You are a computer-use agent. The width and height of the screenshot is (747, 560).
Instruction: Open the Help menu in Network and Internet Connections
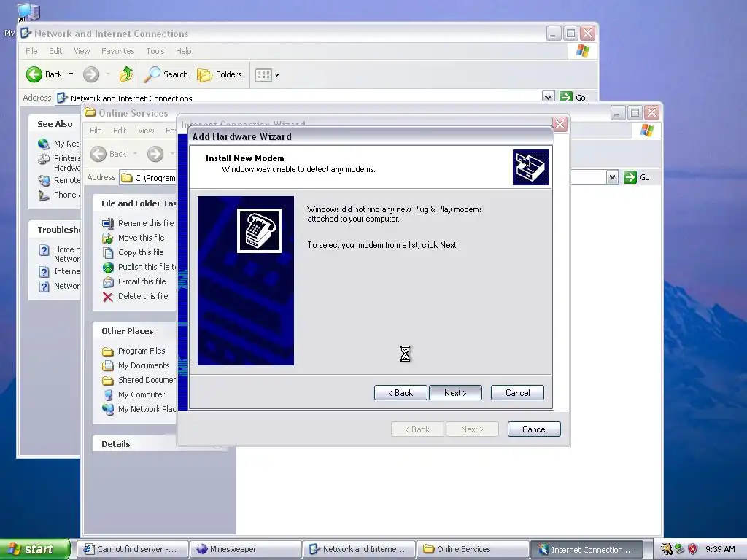(x=183, y=51)
